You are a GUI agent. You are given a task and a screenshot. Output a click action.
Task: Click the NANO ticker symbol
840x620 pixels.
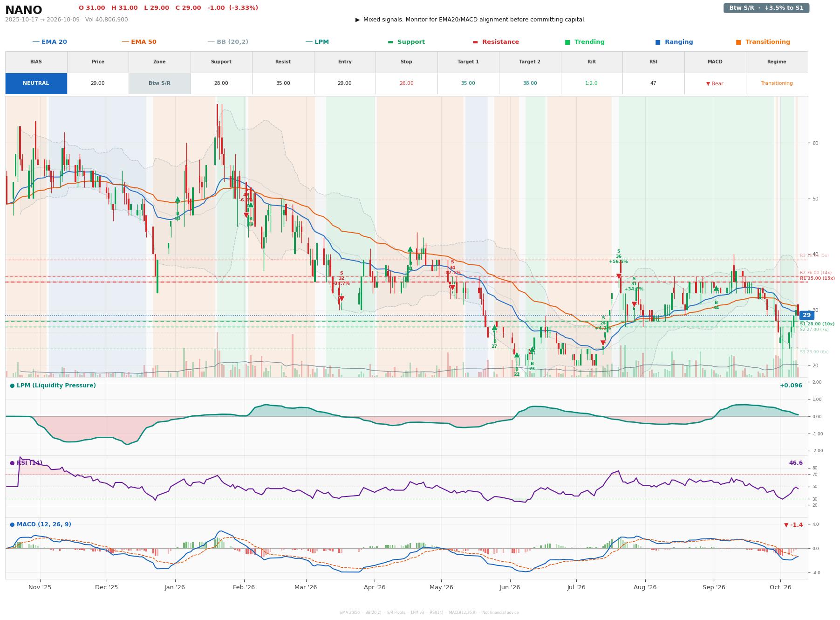tap(24, 10)
